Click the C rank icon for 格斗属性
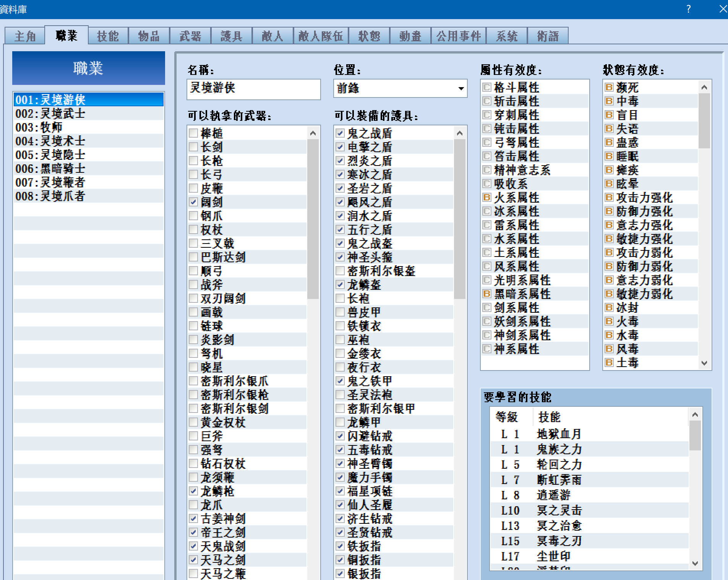Screen dimensions: 728x580 click(486, 87)
